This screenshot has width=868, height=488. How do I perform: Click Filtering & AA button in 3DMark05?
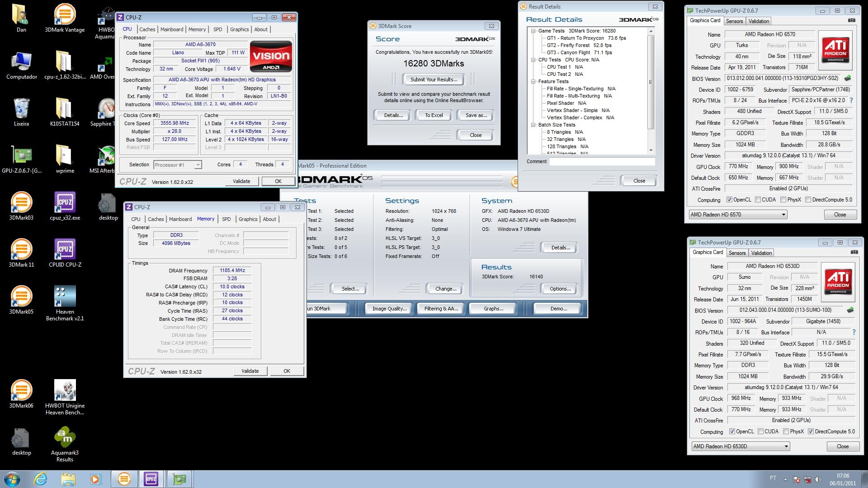441,309
